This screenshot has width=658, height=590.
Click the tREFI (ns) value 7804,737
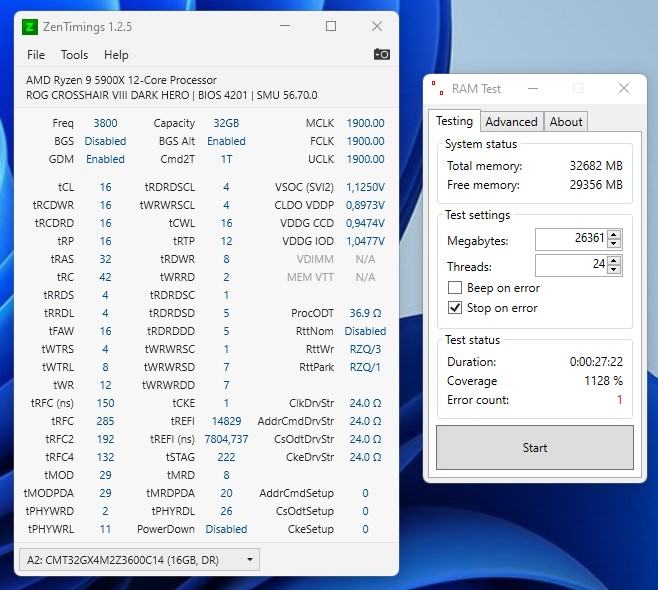(x=226, y=439)
